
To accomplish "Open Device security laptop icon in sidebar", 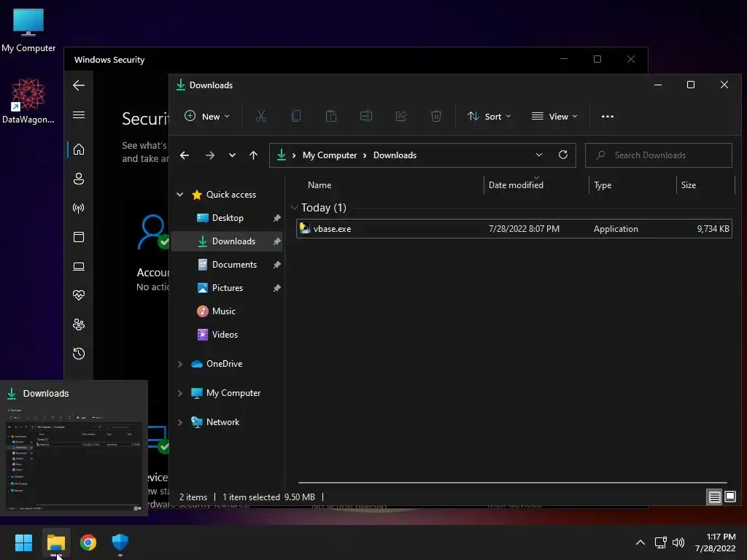I will pyautogui.click(x=79, y=266).
